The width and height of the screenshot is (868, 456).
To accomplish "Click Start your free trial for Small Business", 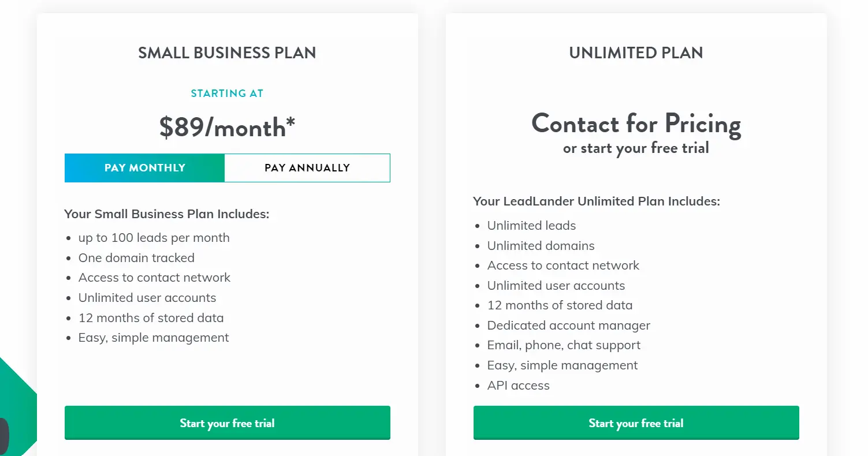I will 227,423.
